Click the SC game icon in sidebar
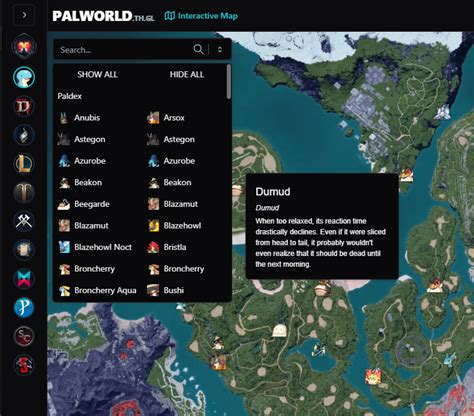The width and height of the screenshot is (474, 416). point(24,336)
